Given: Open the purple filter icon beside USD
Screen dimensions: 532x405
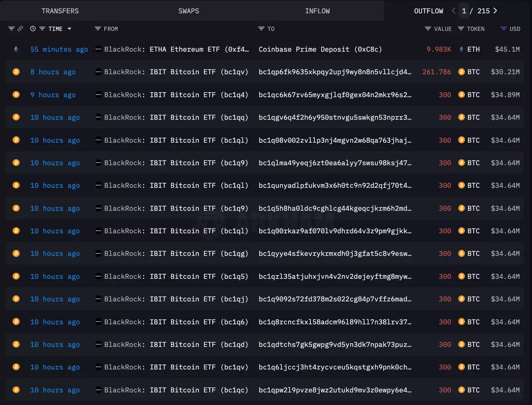Looking at the screenshot, I should click(503, 29).
